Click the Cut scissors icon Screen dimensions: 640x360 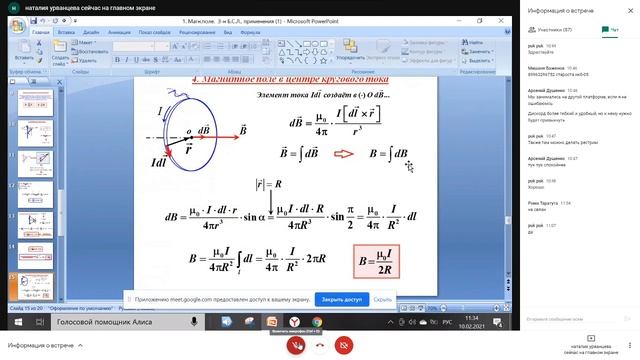[x=39, y=42]
